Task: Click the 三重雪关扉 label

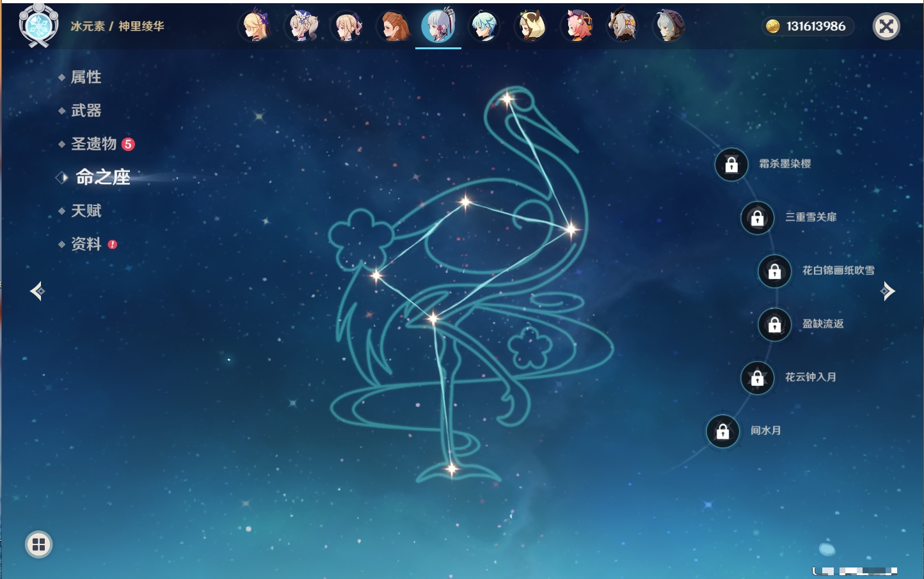Action: pos(811,217)
